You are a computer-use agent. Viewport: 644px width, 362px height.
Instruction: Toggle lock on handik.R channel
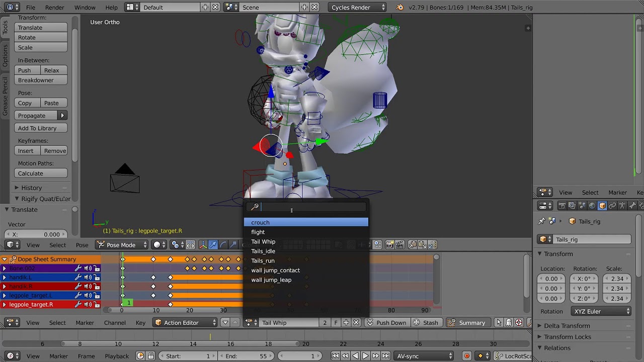point(96,287)
